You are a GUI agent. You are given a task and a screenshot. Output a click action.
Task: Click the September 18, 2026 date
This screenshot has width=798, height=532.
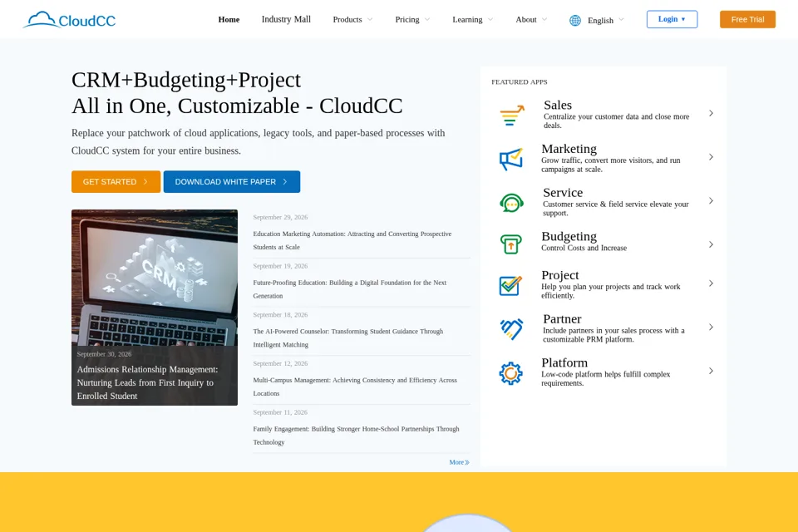point(280,315)
